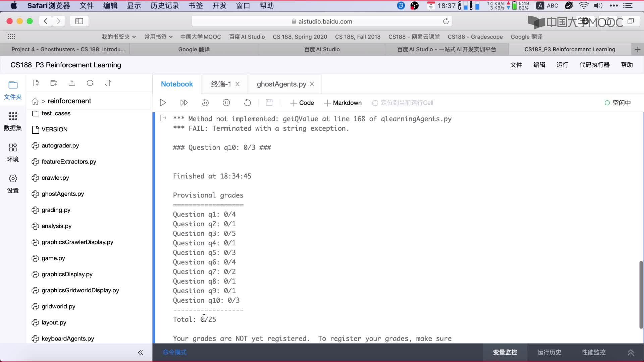This screenshot has width=644, height=362.
Task: Open the 运行 menu in notebook
Action: coord(562,65)
